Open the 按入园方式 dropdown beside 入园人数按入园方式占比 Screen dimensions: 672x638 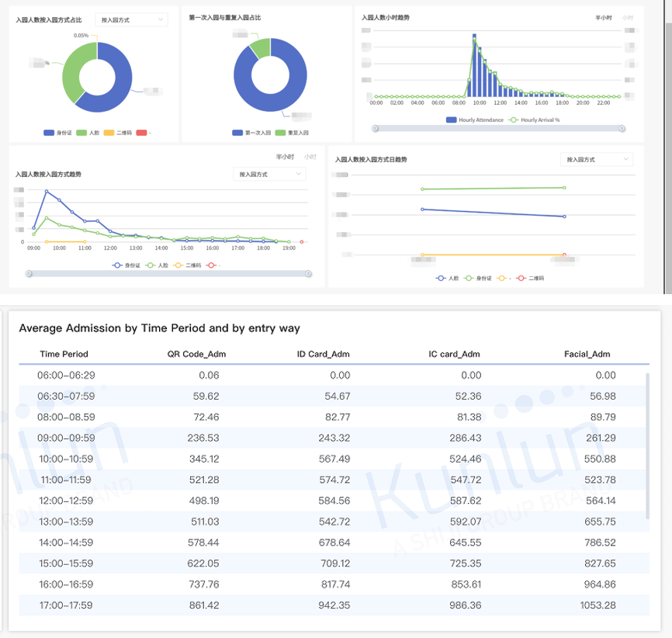pos(132,19)
